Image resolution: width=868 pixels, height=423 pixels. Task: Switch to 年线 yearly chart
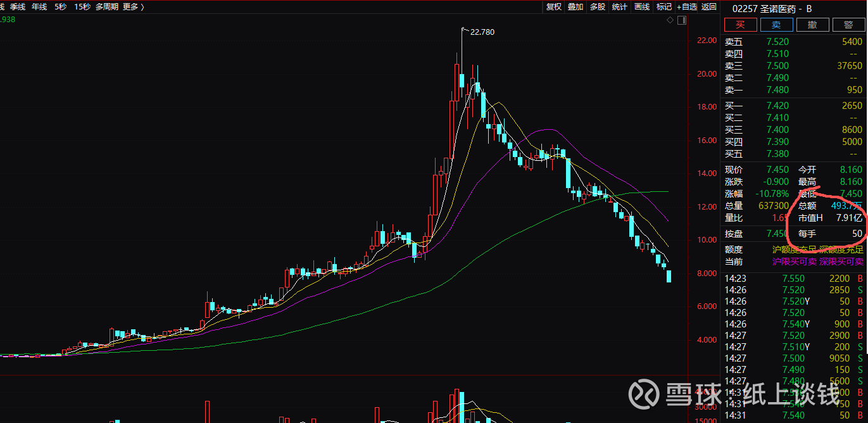coord(39,7)
